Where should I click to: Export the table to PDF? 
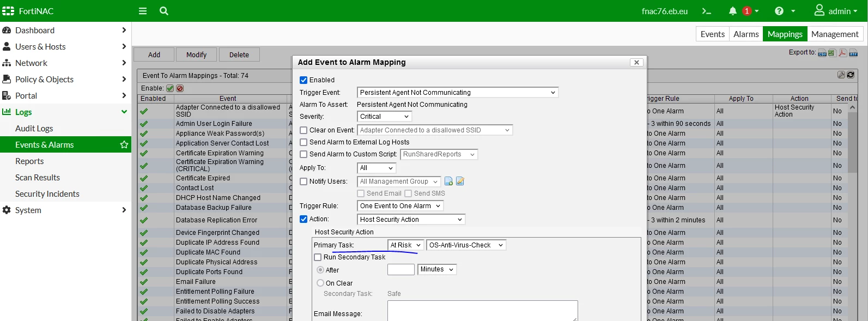pyautogui.click(x=843, y=53)
